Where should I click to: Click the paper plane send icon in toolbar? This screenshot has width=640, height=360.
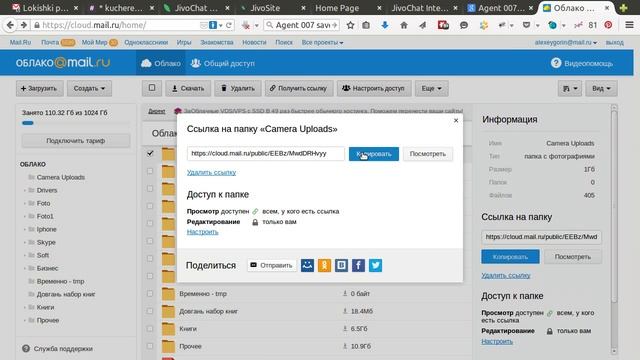pos(423,25)
